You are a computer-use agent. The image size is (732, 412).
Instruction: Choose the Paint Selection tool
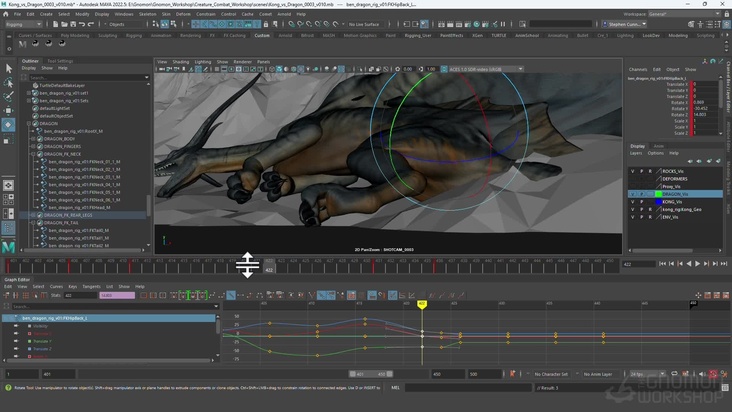[9, 96]
